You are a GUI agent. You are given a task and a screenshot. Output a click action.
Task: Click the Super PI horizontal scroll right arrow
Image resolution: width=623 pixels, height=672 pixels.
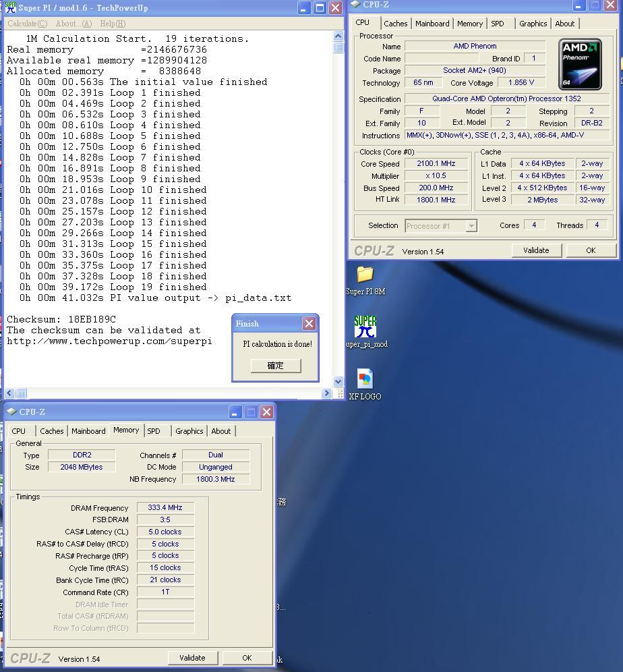(326, 393)
